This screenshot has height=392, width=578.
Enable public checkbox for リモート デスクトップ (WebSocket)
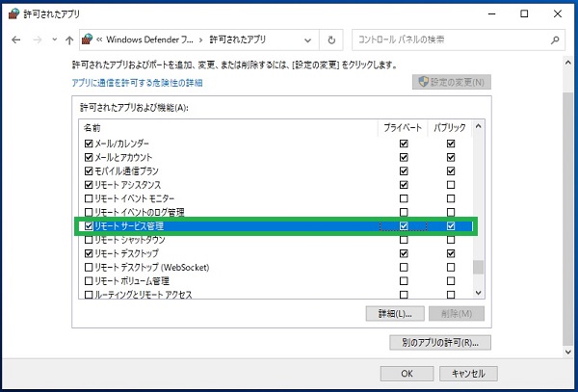(x=451, y=267)
